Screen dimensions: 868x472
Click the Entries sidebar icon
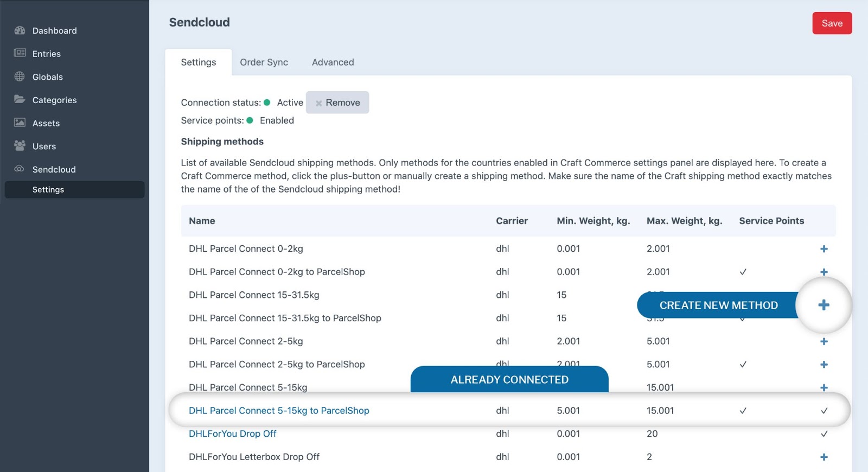[20, 53]
